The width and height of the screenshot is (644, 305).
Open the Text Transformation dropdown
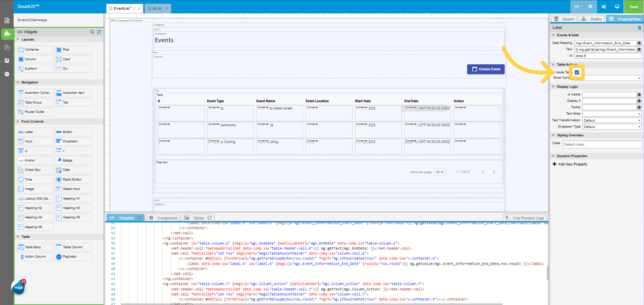611,120
